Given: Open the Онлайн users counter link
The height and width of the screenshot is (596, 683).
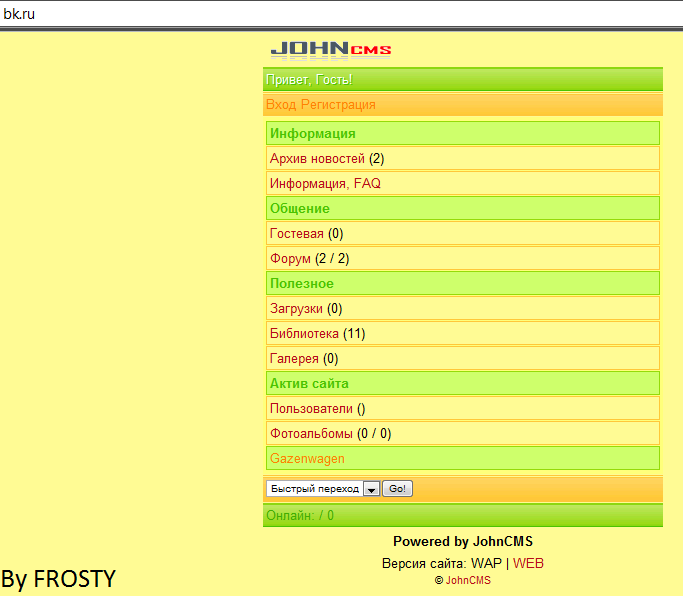Looking at the screenshot, I should pyautogui.click(x=300, y=515).
